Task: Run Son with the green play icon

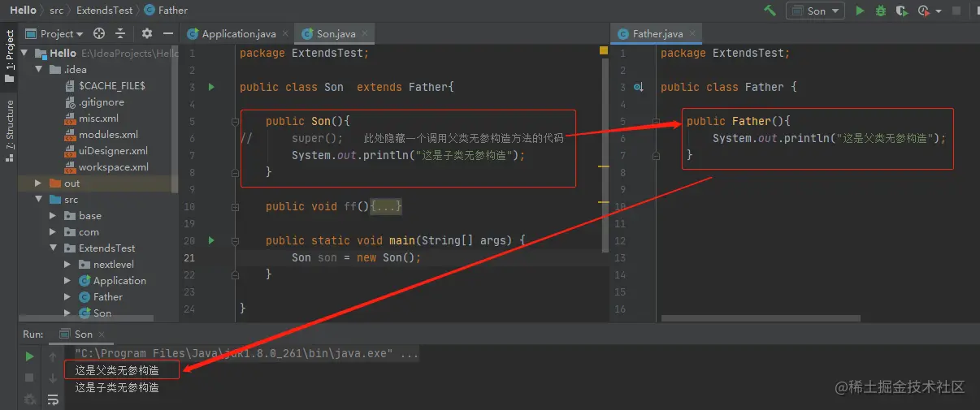Action: tap(860, 11)
